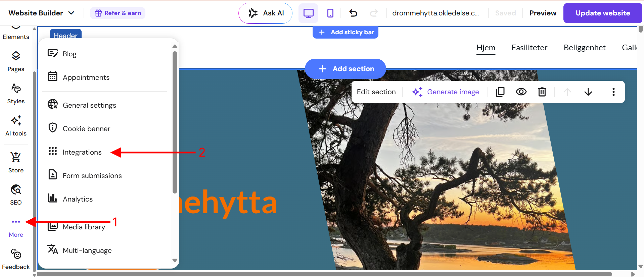Move section down arrow
Screen dimensions: 644x277
pos(588,92)
